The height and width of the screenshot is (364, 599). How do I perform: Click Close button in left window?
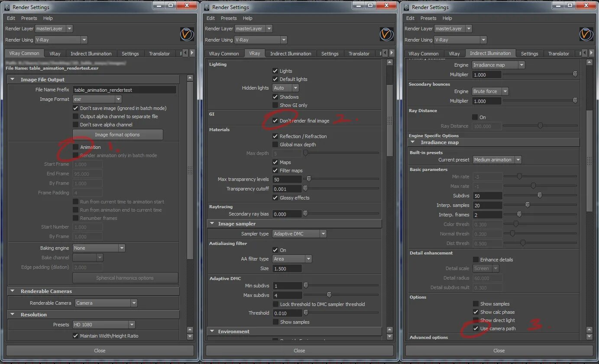tap(100, 351)
